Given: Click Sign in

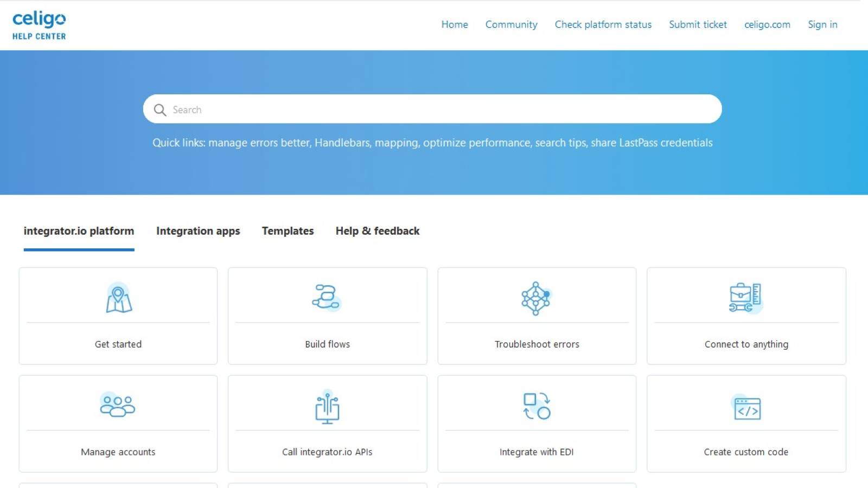Looking at the screenshot, I should (822, 24).
